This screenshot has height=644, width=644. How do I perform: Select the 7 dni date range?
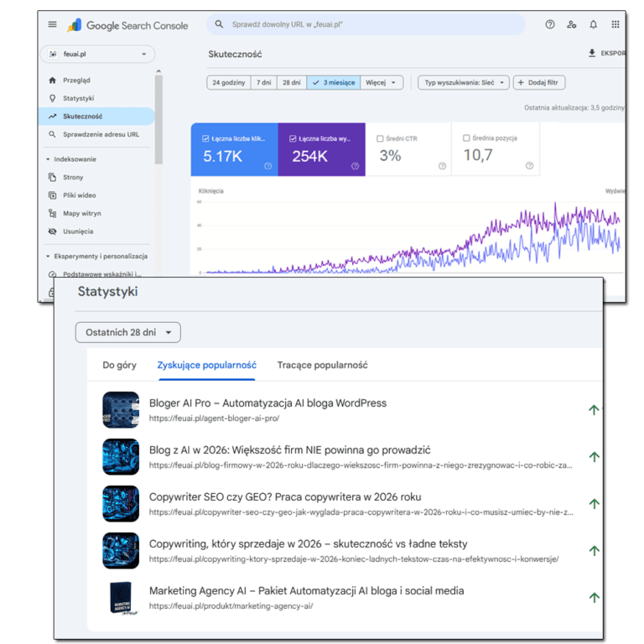(263, 82)
